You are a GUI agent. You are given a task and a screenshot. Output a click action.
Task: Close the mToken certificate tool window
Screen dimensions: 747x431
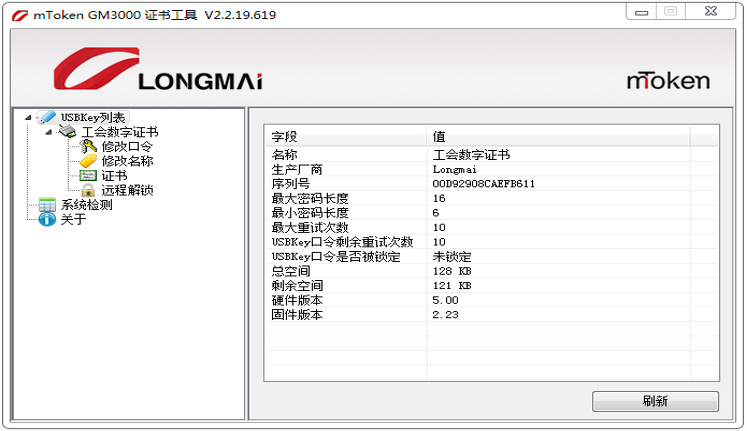point(711,11)
